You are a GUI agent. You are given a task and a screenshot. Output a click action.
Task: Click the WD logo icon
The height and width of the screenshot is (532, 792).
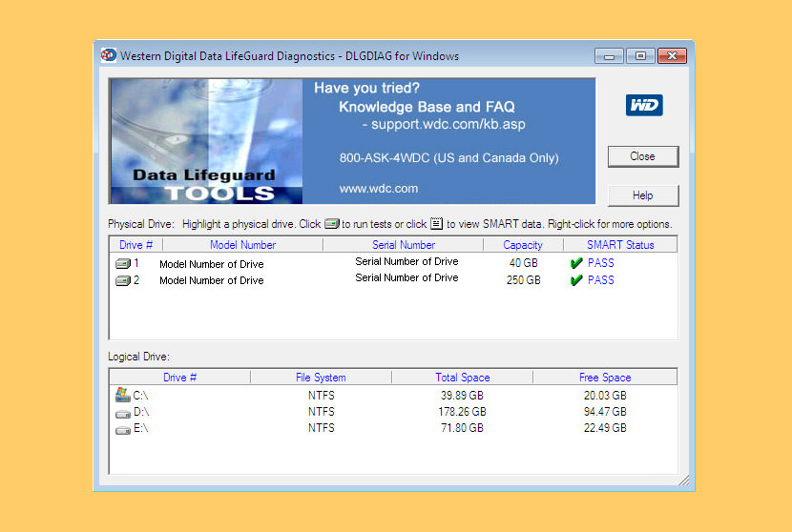(644, 105)
